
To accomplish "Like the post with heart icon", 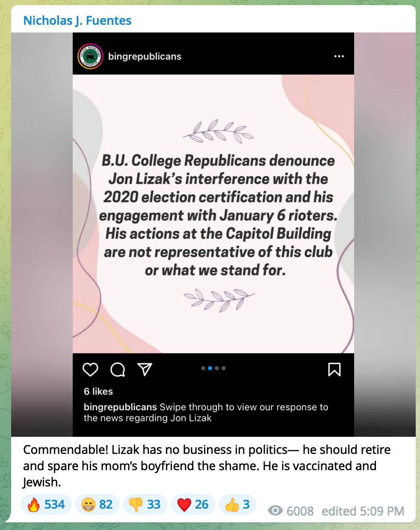I will [90, 369].
